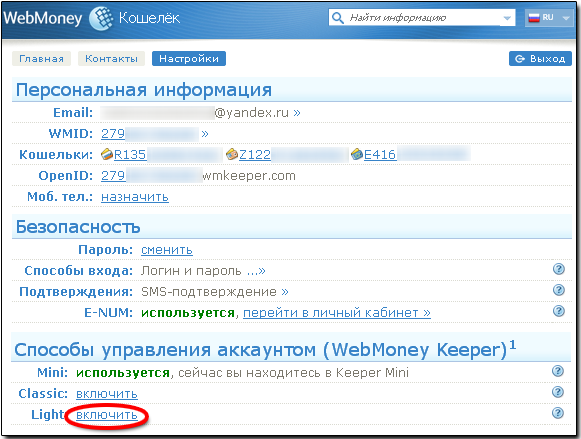Open перейти в личный кабинет link
The height and width of the screenshot is (439, 581).
coord(337,313)
